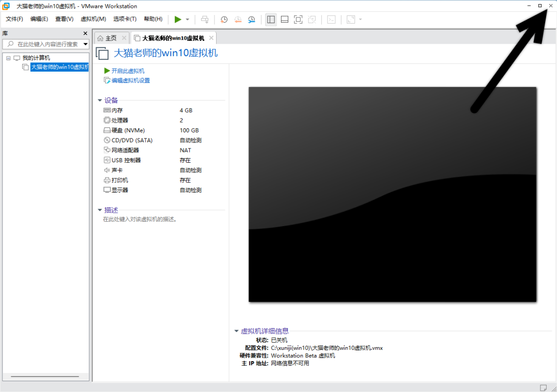Collapse the 我的计算机 tree node
This screenshot has height=392, width=557.
(x=8, y=58)
